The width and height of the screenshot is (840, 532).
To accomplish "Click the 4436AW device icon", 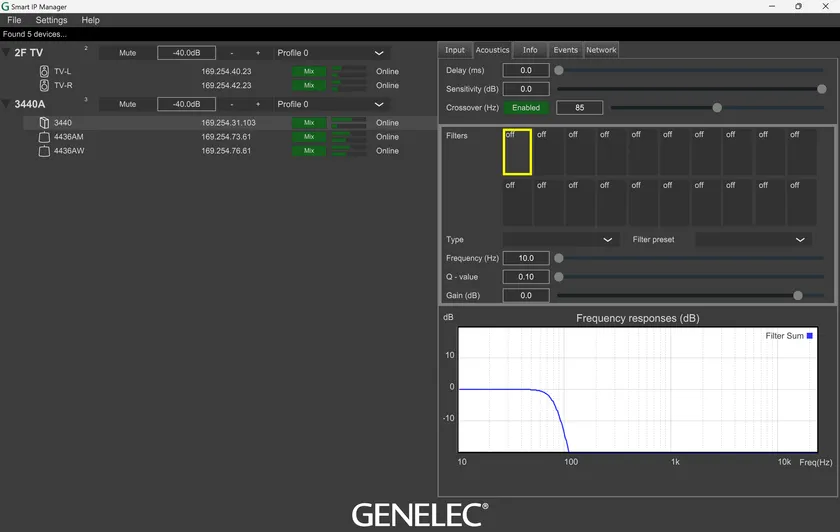I will pos(44,151).
